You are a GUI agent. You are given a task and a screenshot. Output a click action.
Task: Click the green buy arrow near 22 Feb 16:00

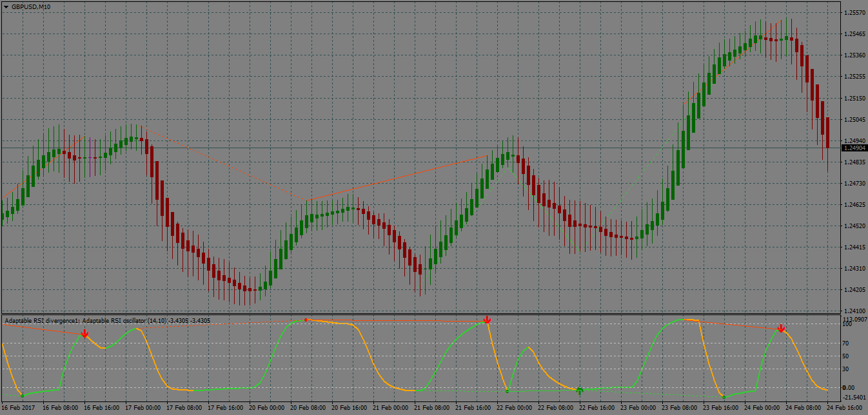pyautogui.click(x=580, y=391)
